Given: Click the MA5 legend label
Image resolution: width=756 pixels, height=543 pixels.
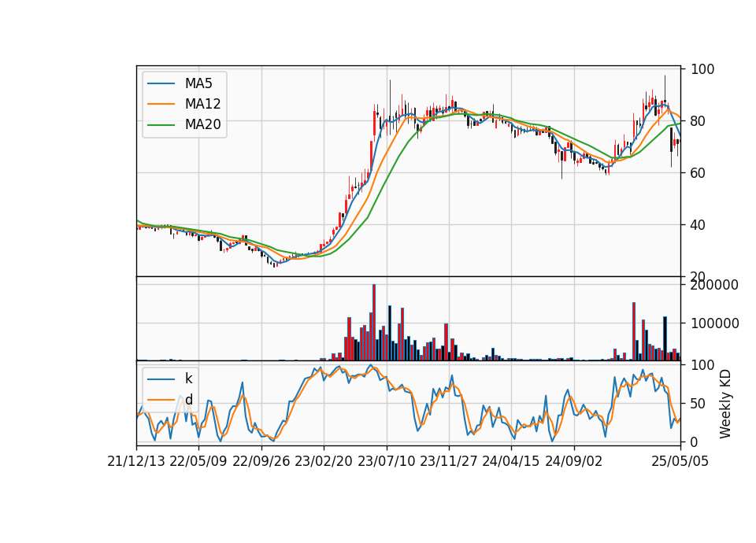Looking at the screenshot, I should point(198,83).
